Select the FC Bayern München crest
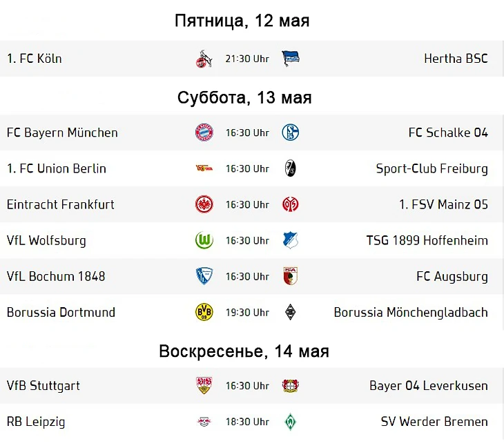Screen dimensions: 504x448 (x=204, y=133)
